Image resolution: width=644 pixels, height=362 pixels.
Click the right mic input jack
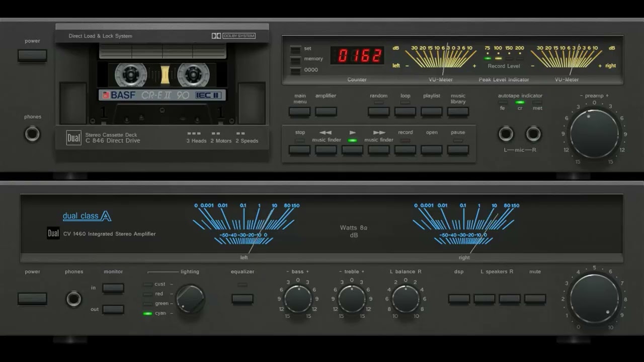coord(533,134)
